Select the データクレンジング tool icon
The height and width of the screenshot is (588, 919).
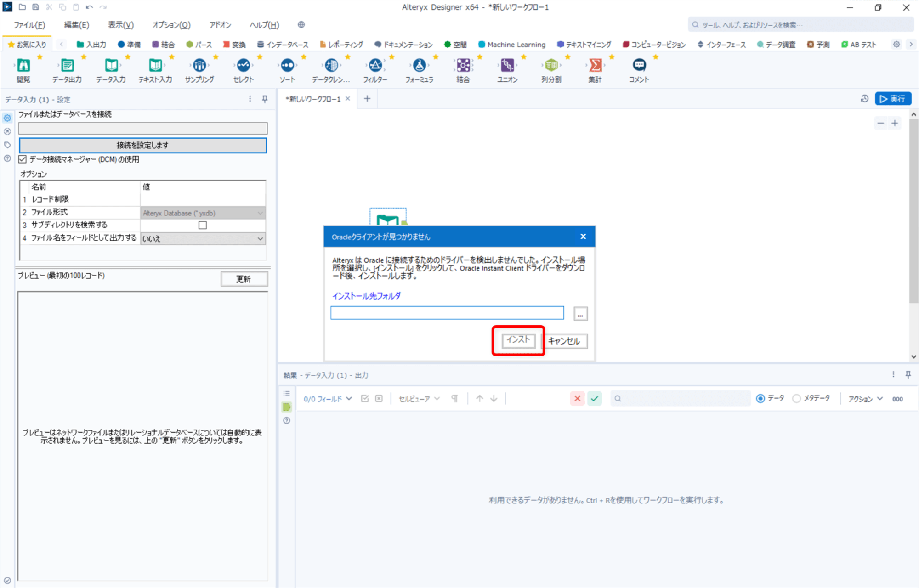[x=331, y=65]
